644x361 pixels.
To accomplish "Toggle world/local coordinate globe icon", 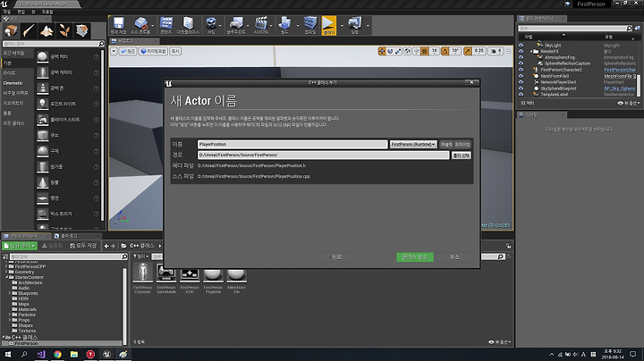I will coord(407,51).
